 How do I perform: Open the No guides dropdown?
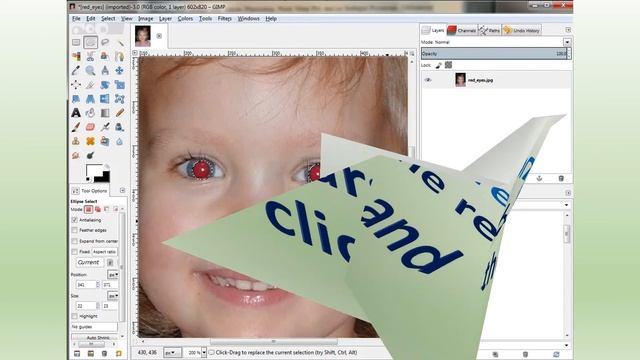click(94, 327)
